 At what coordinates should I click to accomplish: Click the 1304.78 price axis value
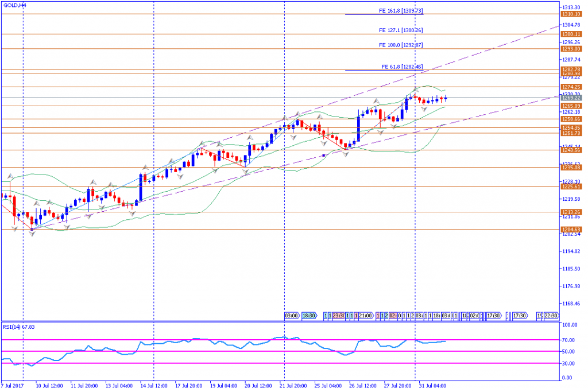pos(571,25)
